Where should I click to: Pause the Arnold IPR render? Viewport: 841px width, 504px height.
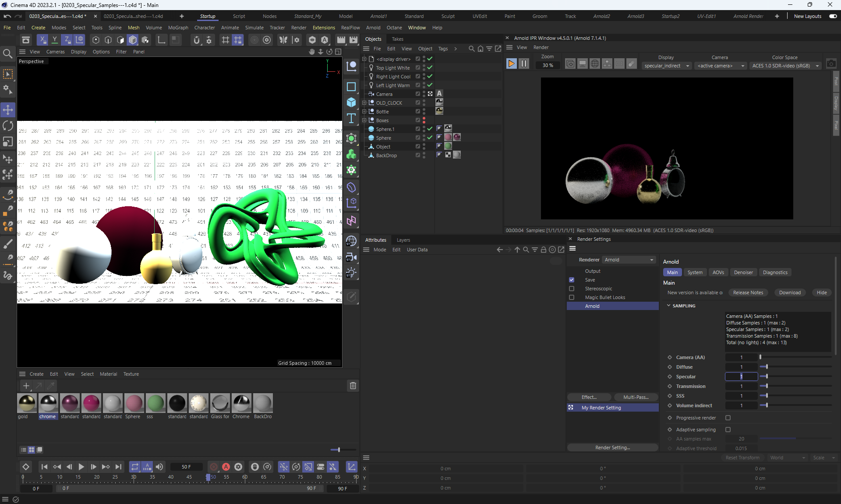[523, 64]
